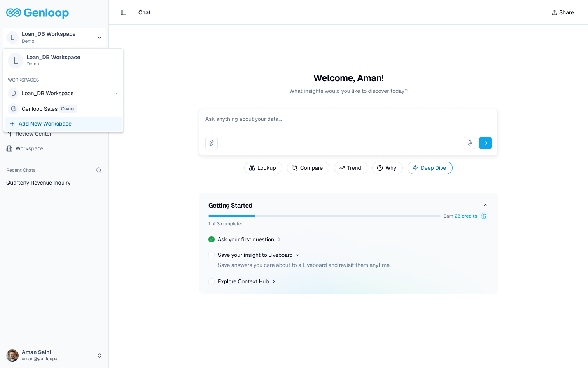588x368 pixels.
Task: Click the green completed check circle
Action: point(212,239)
